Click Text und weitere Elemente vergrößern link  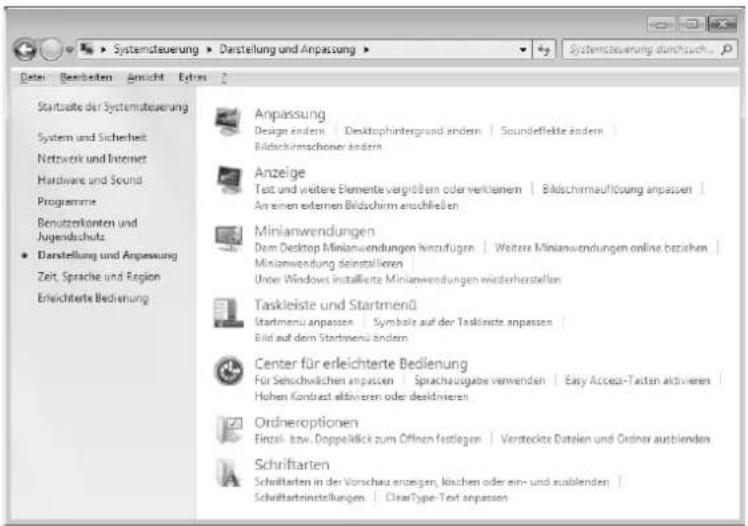click(388, 189)
